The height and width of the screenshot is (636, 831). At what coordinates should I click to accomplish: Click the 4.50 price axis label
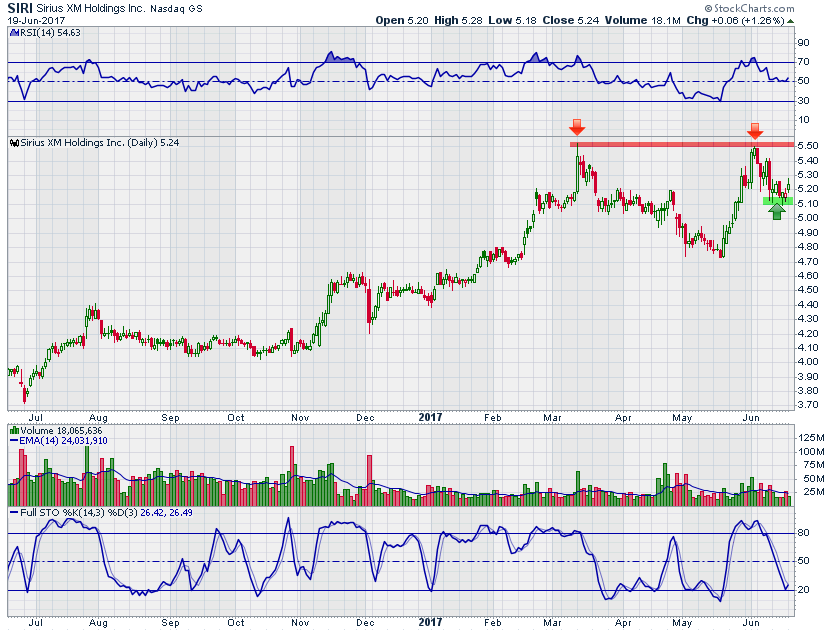[808, 290]
